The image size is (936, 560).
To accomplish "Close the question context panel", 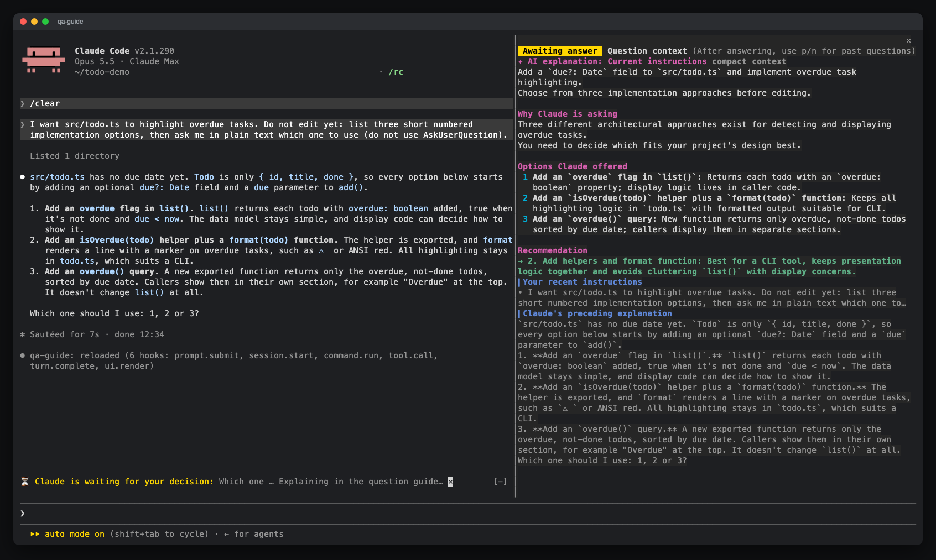I will coord(908,40).
